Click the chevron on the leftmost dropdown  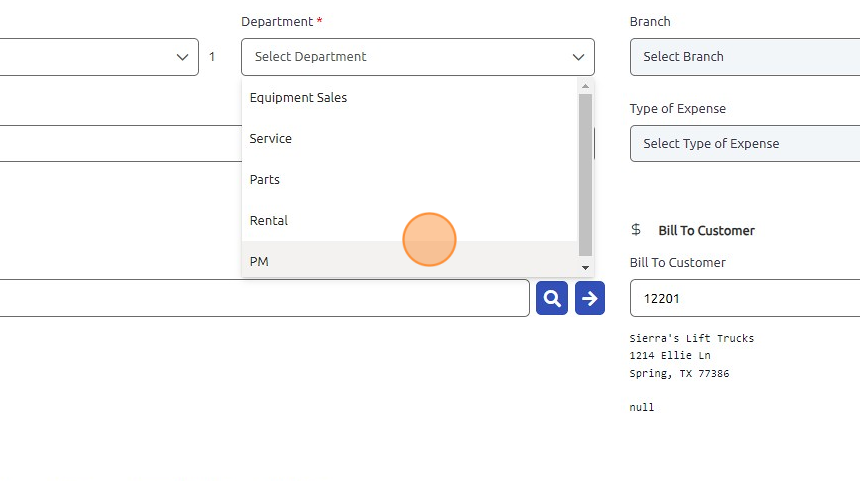coord(182,57)
